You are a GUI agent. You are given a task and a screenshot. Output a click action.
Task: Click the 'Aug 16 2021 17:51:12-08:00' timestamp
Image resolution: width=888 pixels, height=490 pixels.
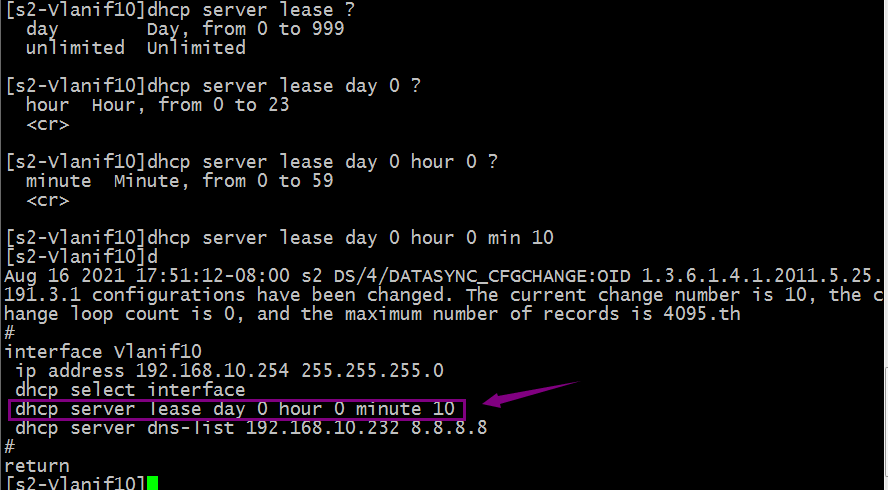pyautogui.click(x=147, y=276)
